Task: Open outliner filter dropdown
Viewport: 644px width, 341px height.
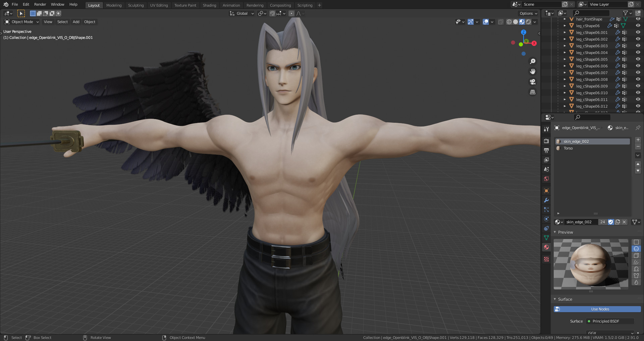Action: [x=627, y=13]
